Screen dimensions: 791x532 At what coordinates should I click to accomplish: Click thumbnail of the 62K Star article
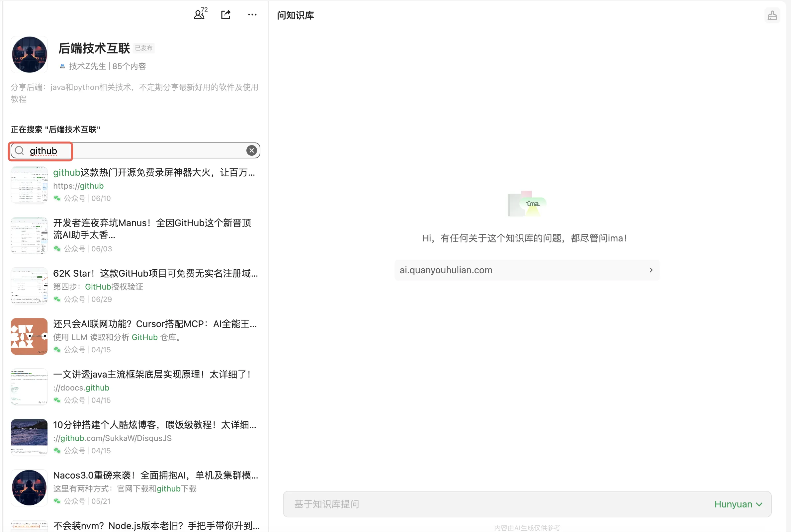coord(29,286)
